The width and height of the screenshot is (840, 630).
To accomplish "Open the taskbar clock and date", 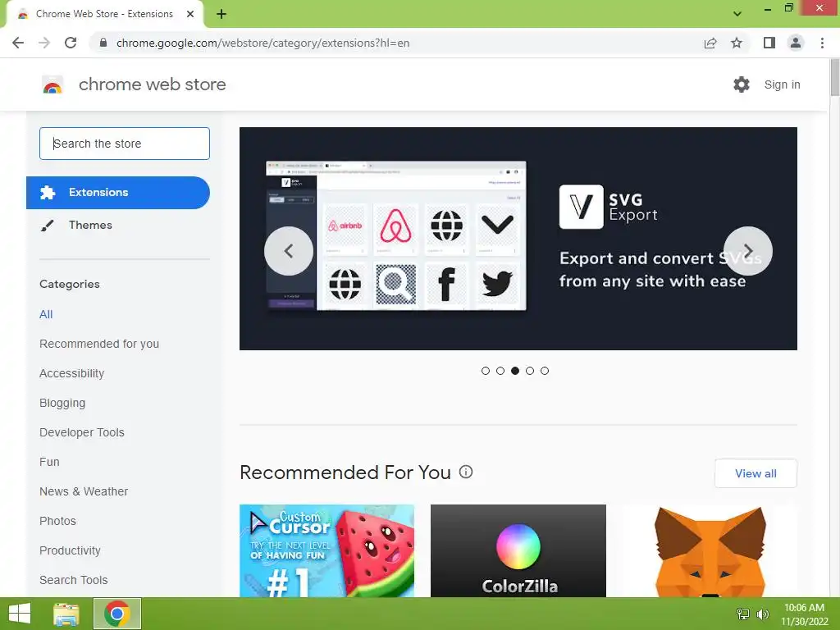I will 804,614.
